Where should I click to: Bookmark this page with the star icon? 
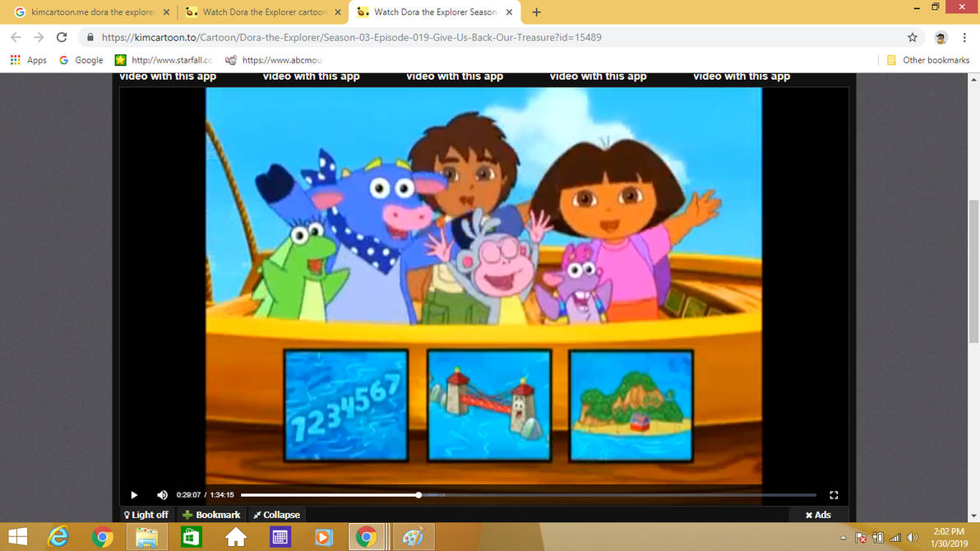pos(913,38)
